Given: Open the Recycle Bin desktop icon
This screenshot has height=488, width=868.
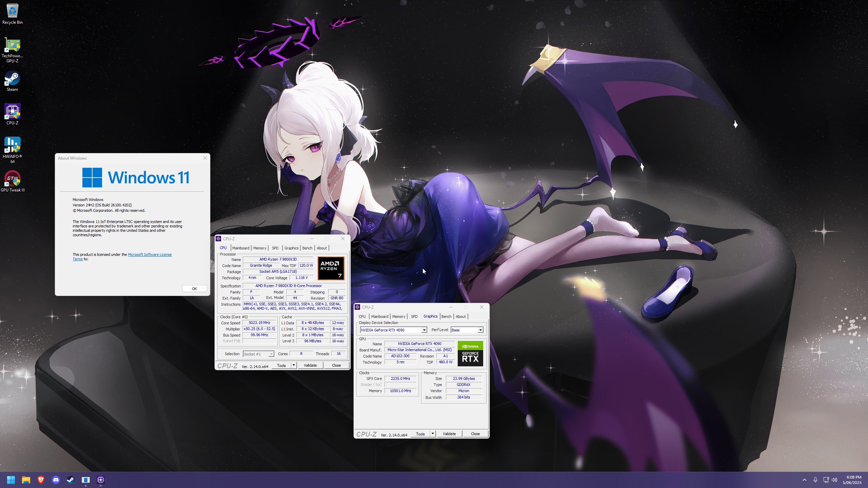Looking at the screenshot, I should point(12,14).
